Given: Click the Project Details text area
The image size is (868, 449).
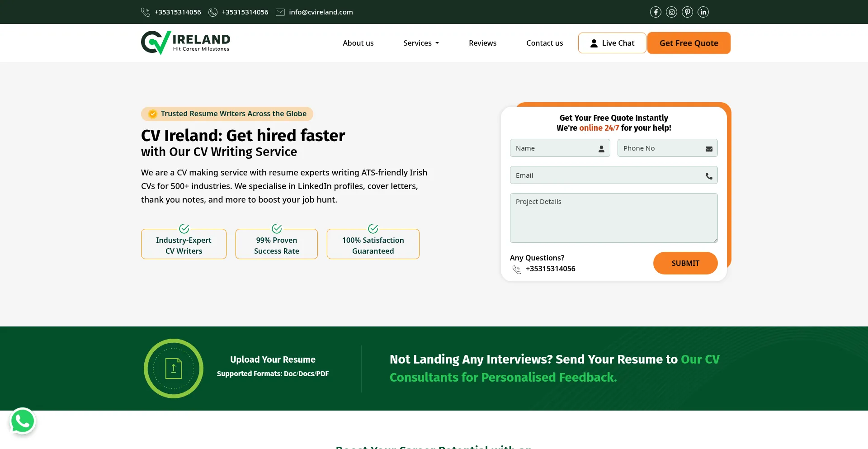Looking at the screenshot, I should tap(613, 218).
